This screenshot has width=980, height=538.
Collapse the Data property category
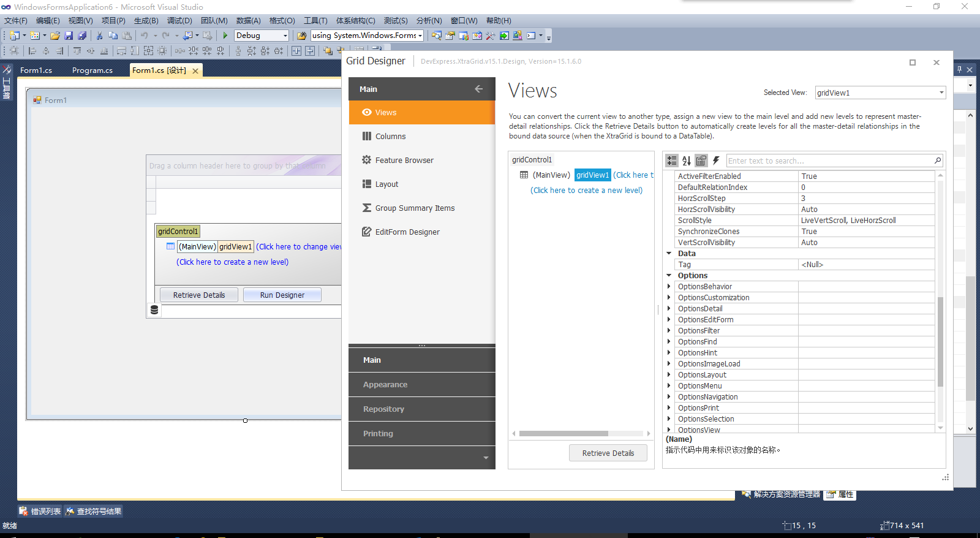point(669,254)
